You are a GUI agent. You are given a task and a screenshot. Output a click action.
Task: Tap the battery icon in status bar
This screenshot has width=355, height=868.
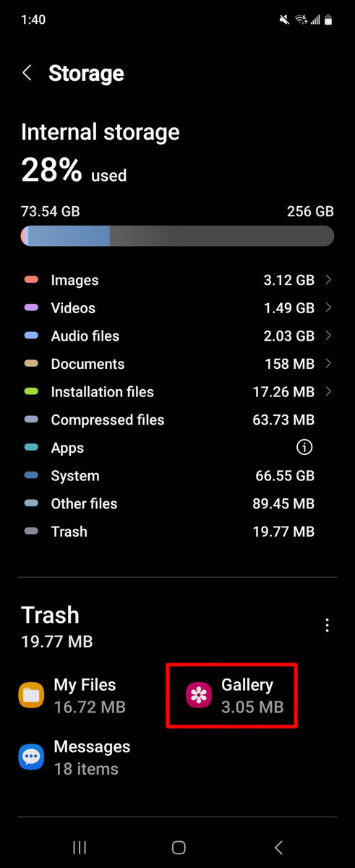(328, 20)
